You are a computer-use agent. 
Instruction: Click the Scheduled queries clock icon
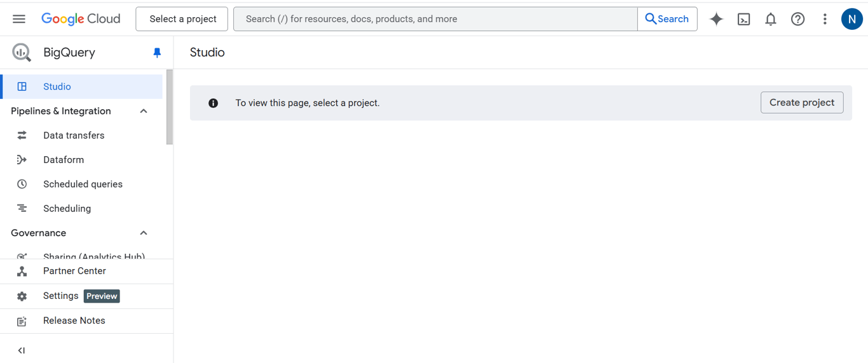point(22,184)
